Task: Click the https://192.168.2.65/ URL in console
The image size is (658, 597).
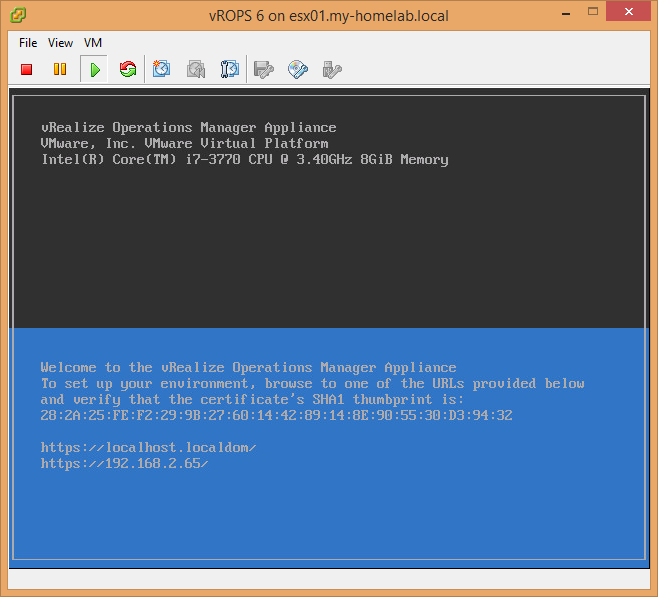Action: pos(124,463)
